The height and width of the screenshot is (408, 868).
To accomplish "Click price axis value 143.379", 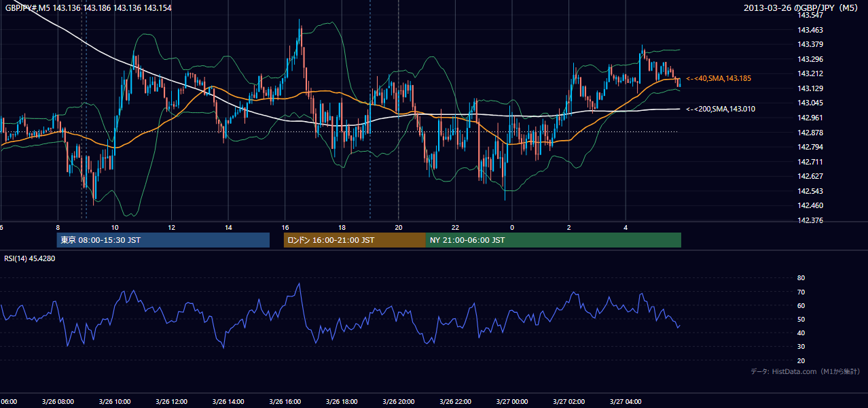I will tap(810, 44).
